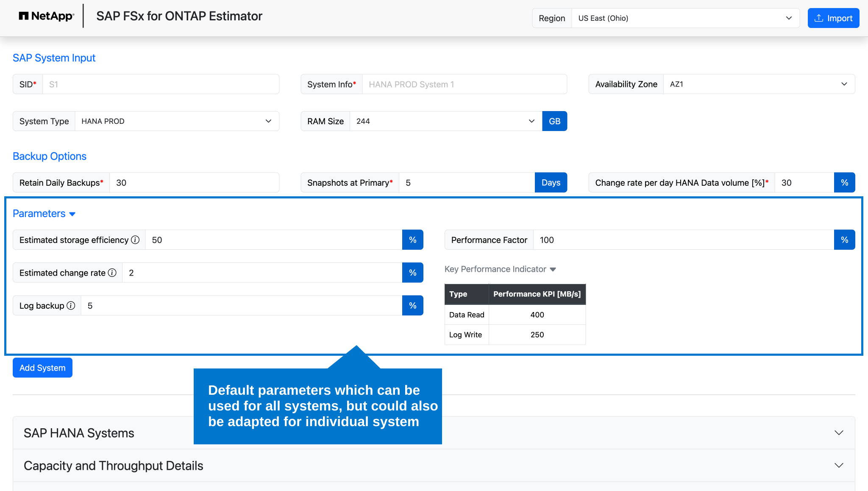Click the NetApp logo
This screenshot has width=868, height=491.
[47, 16]
